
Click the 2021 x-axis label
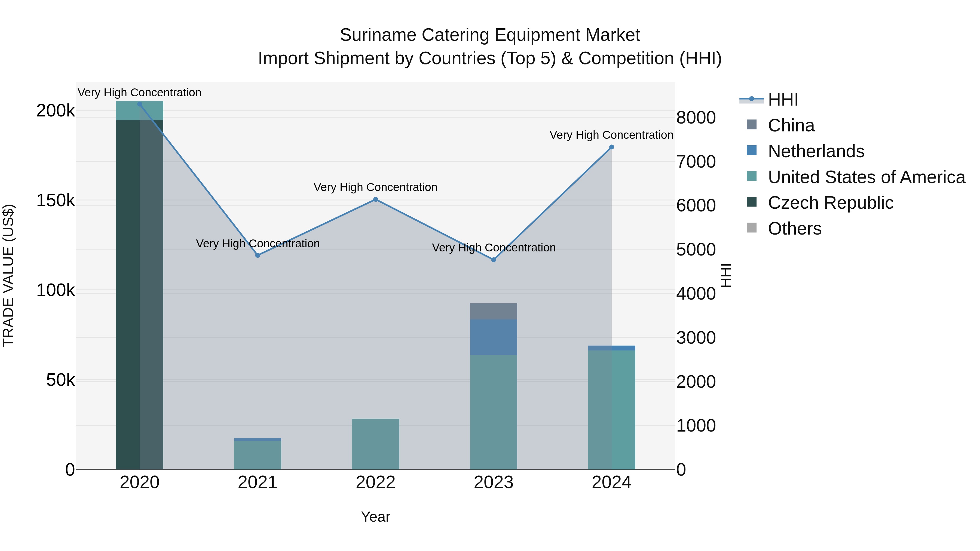click(258, 482)
